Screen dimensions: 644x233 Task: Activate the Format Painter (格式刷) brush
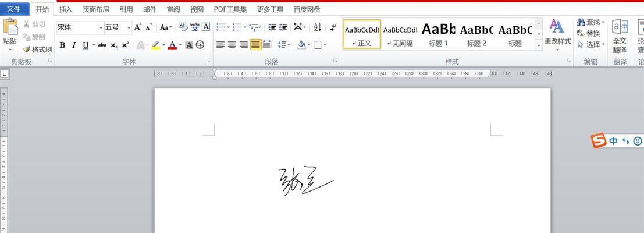tap(37, 50)
